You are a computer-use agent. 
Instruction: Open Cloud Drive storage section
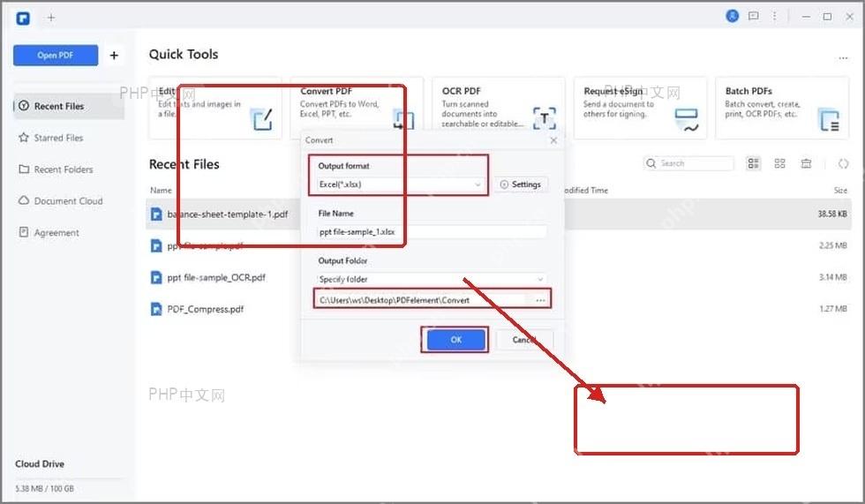[40, 463]
